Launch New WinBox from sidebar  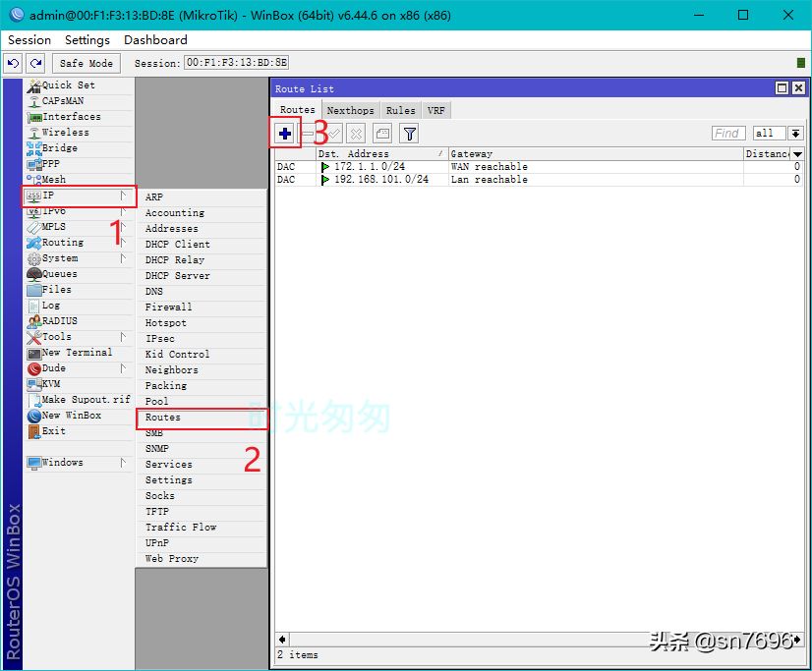pos(80,416)
